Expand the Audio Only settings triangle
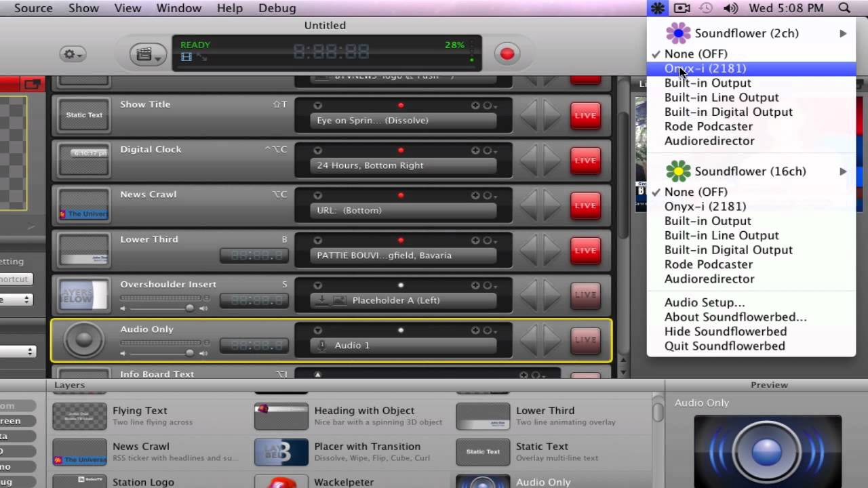This screenshot has height=488, width=868. coord(317,331)
